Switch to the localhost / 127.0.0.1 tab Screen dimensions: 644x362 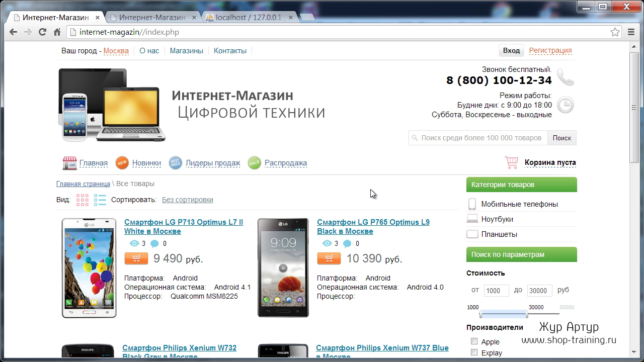point(249,17)
